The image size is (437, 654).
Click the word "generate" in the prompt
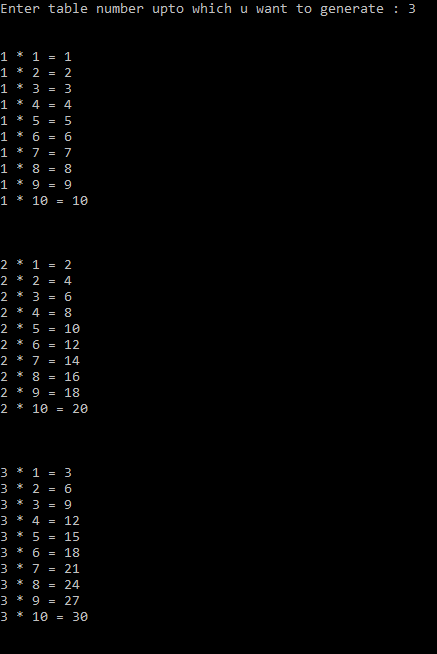coord(352,9)
